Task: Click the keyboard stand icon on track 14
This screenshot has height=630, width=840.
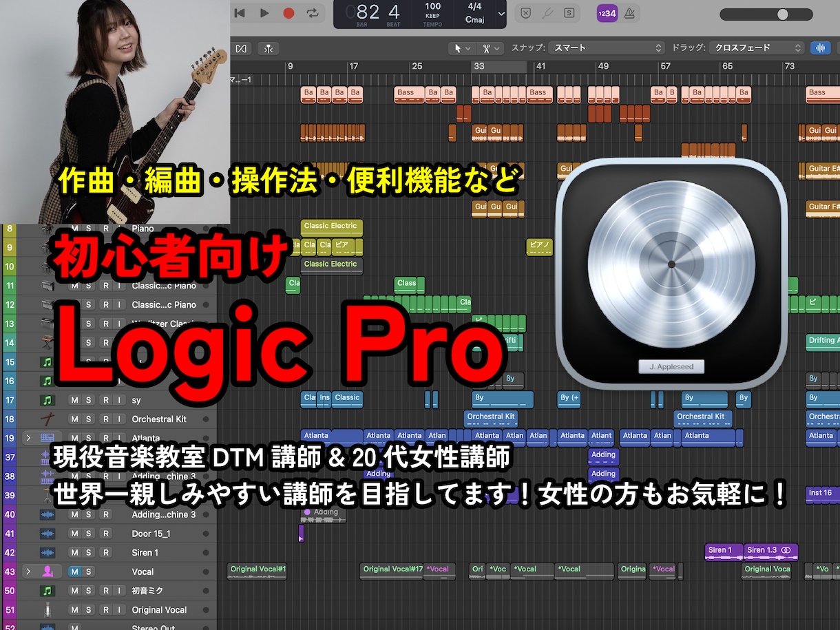Action: coord(48,342)
